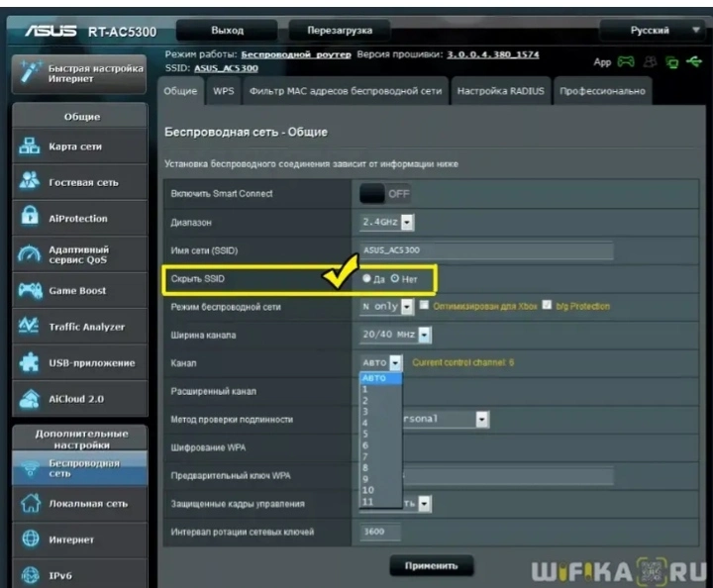This screenshot has width=713, height=588.
Task: Click the Гостевая сеть guest users icon
Action: click(29, 181)
